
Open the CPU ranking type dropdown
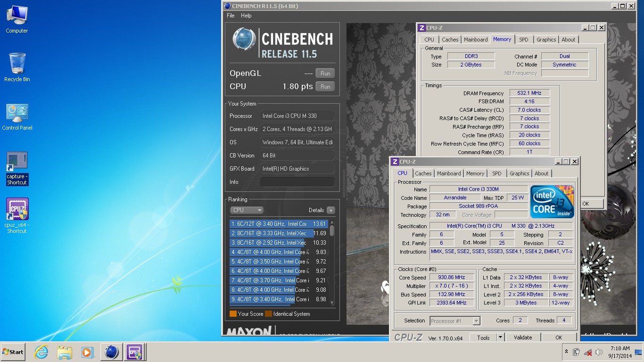click(247, 210)
